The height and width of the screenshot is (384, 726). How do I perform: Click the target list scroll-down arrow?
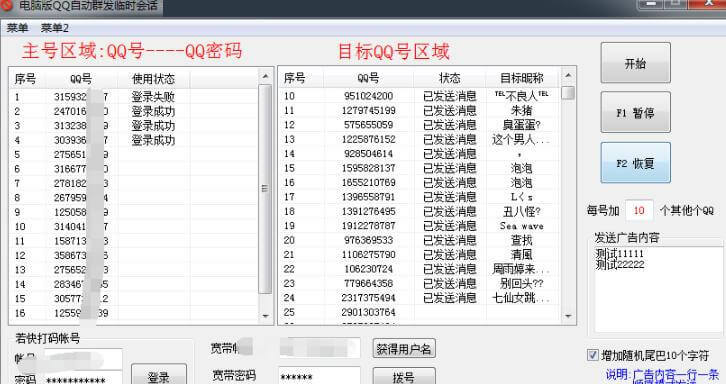568,316
